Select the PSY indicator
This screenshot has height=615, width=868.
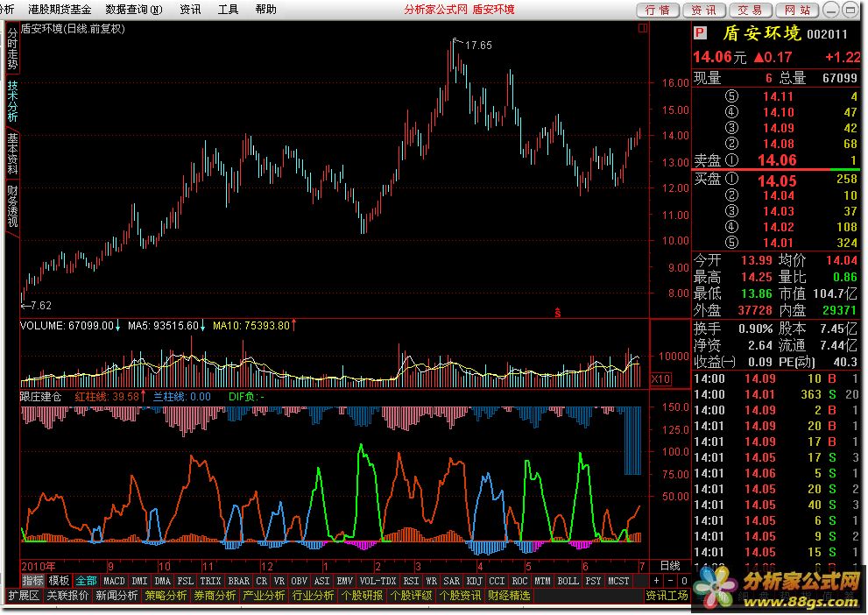point(593,581)
